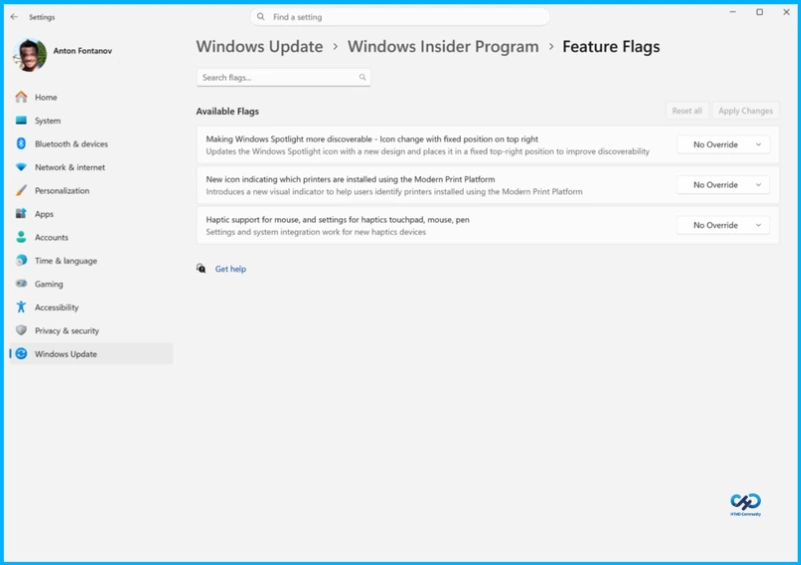The image size is (801, 565).
Task: Click the Privacy & security shield icon
Action: point(21,330)
